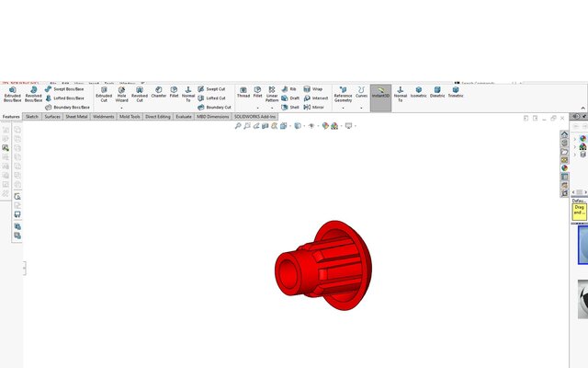The height and width of the screenshot is (368, 588).
Task: Expand Hole Wizard dropdown arrow
Action: (121, 109)
